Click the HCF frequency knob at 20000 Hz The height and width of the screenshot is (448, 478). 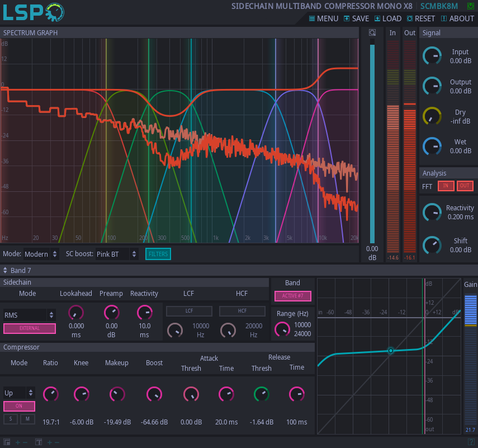tap(228, 331)
